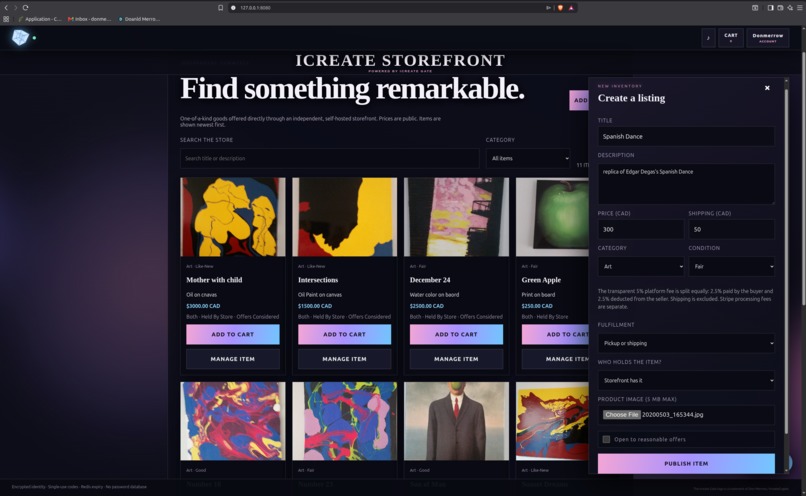The image size is (806, 496).
Task: Open the Who holds the item dropdown
Action: (686, 380)
